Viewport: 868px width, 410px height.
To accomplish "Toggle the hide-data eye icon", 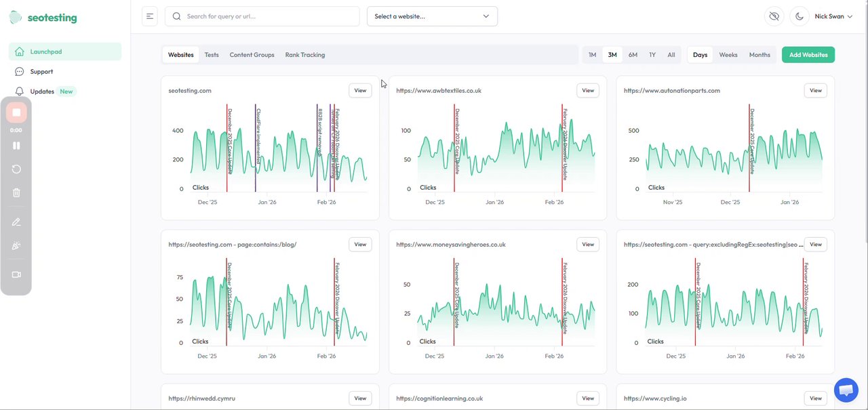I will point(774,16).
